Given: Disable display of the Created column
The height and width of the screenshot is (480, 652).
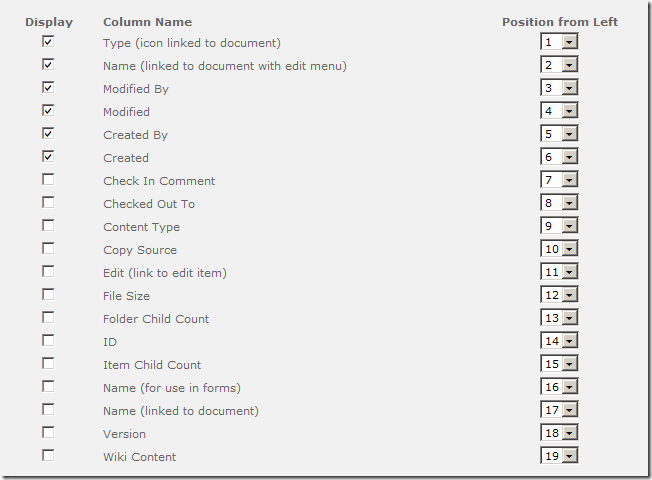Looking at the screenshot, I should (x=48, y=157).
